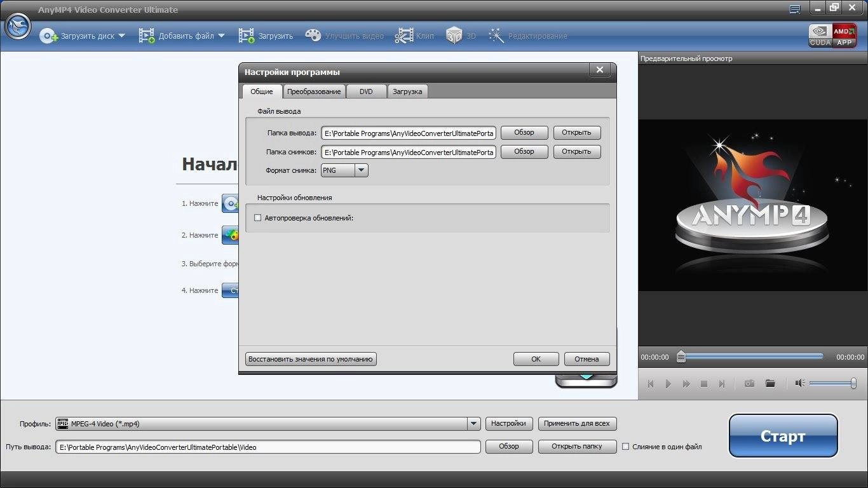Viewport: 868px width, 488px height.
Task: Click the previous frame playback button
Action: click(651, 384)
